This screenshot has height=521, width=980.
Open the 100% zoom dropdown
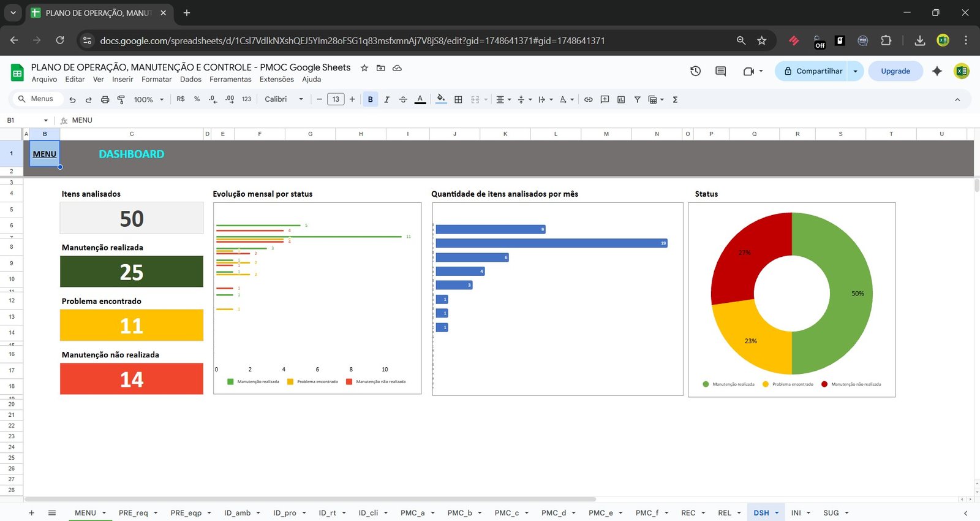149,99
